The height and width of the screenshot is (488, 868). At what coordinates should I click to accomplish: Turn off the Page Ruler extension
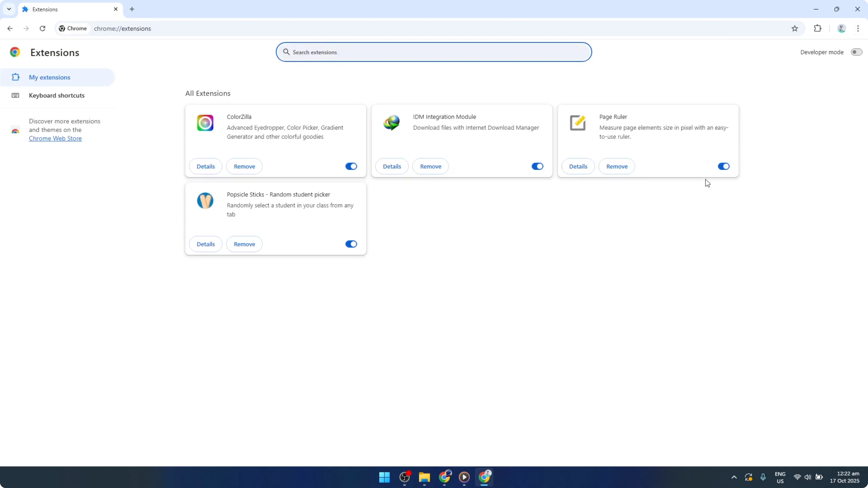pos(723,166)
